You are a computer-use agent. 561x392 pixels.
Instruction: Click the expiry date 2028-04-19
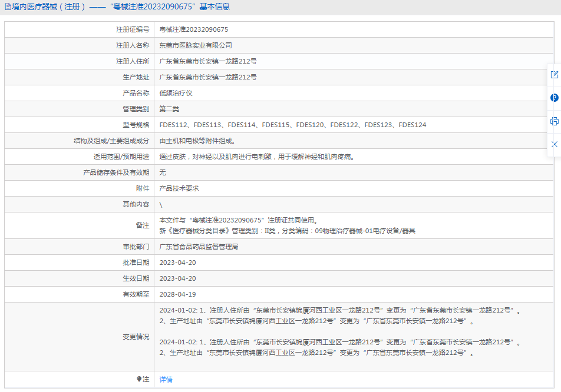(x=177, y=294)
